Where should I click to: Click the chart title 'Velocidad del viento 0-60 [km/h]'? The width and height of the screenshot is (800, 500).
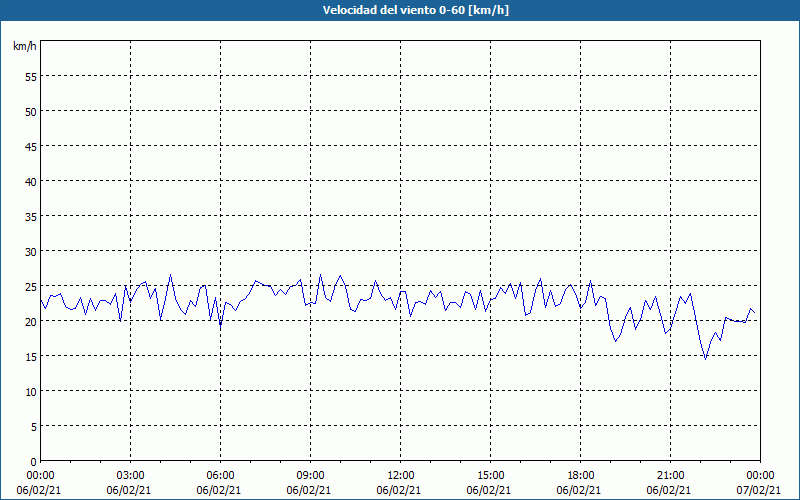416,10
